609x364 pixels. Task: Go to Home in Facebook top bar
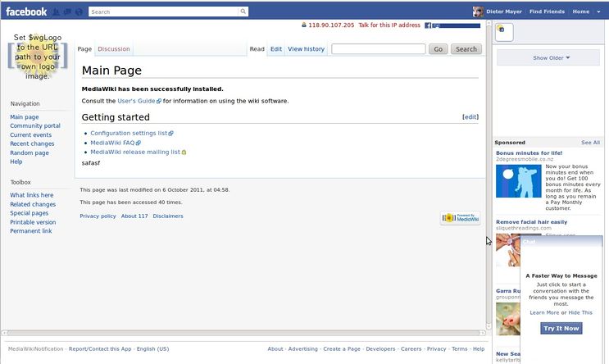tap(580, 11)
